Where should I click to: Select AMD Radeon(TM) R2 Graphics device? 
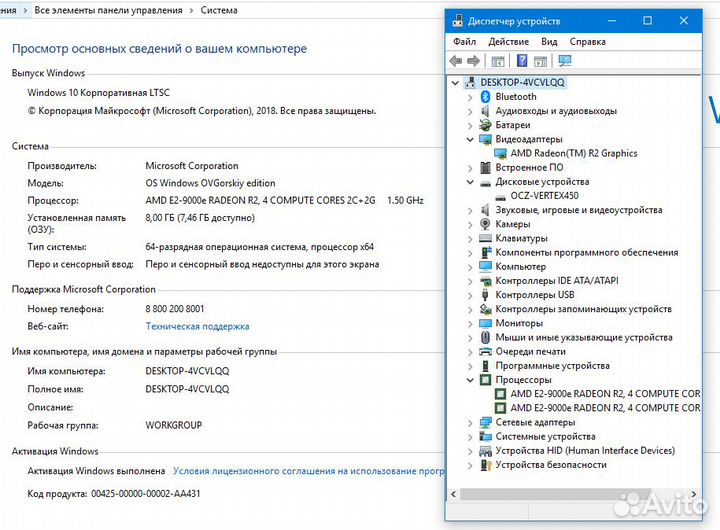(x=574, y=153)
